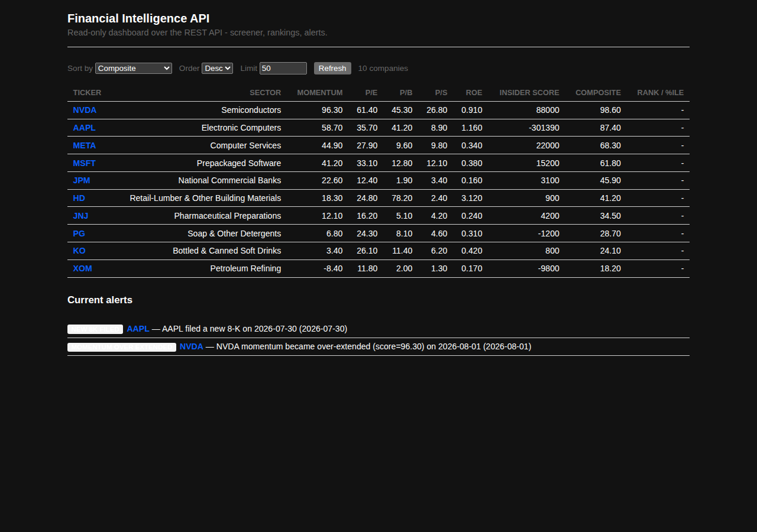Click HD ROE value 3.120
This screenshot has width=757, height=532.
point(472,198)
